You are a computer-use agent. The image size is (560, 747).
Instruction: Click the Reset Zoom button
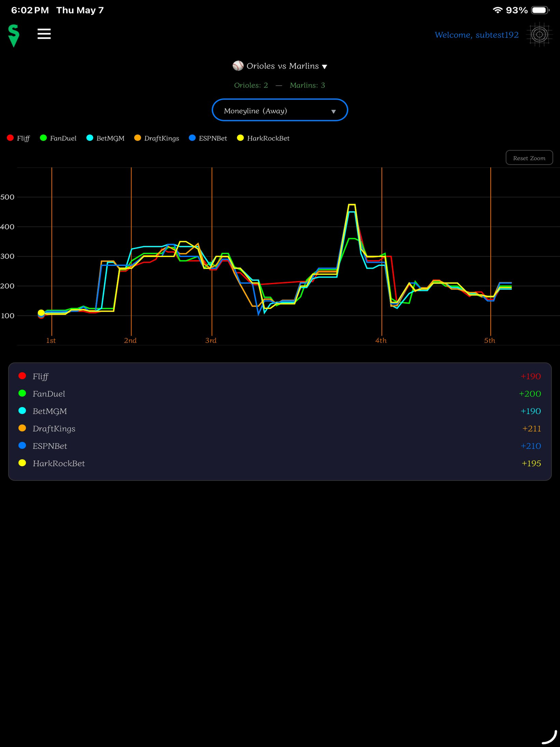529,158
